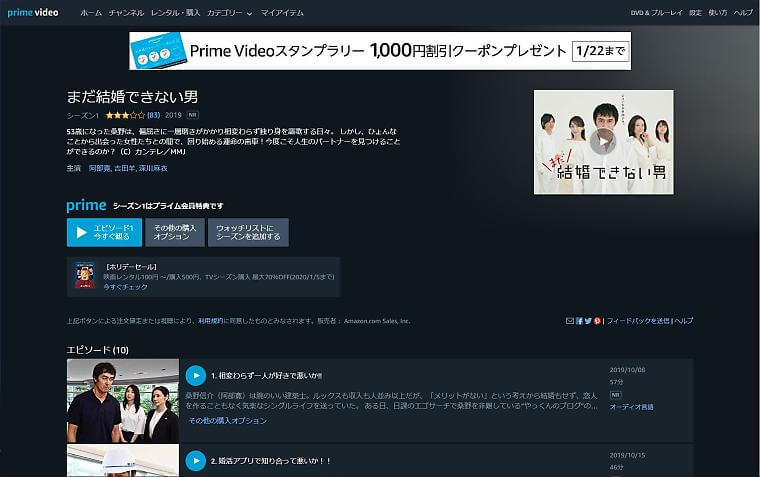
Task: Play episode 1 with the round play icon
Action: click(x=196, y=375)
